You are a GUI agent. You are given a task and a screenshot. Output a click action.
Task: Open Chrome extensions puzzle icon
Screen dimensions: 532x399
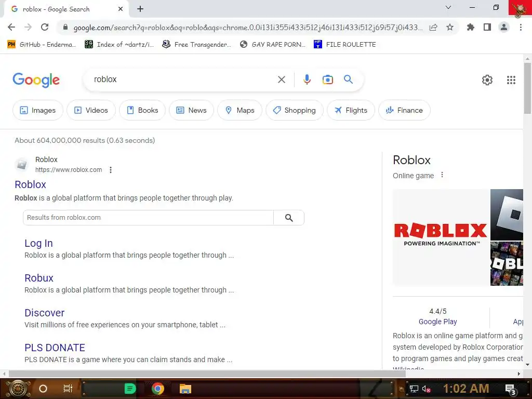[470, 27]
